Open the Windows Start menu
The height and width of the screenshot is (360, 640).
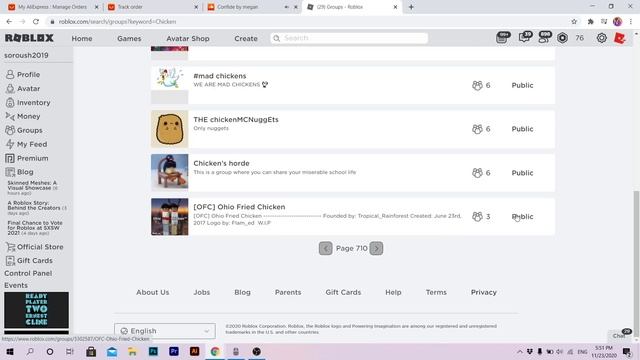9,351
